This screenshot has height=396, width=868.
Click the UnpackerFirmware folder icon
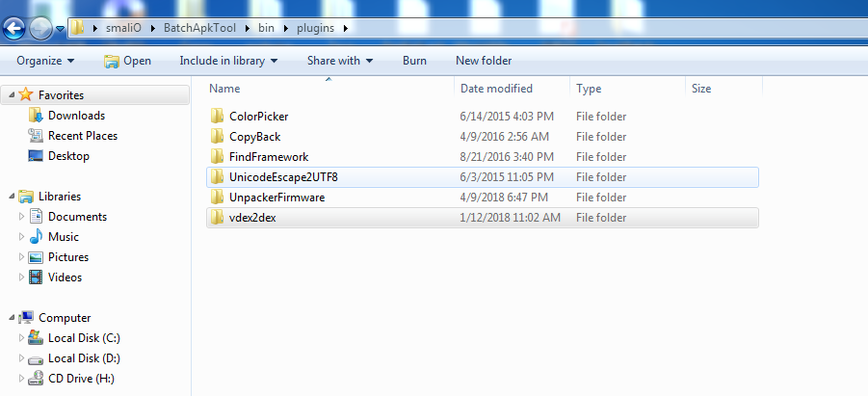tap(217, 198)
